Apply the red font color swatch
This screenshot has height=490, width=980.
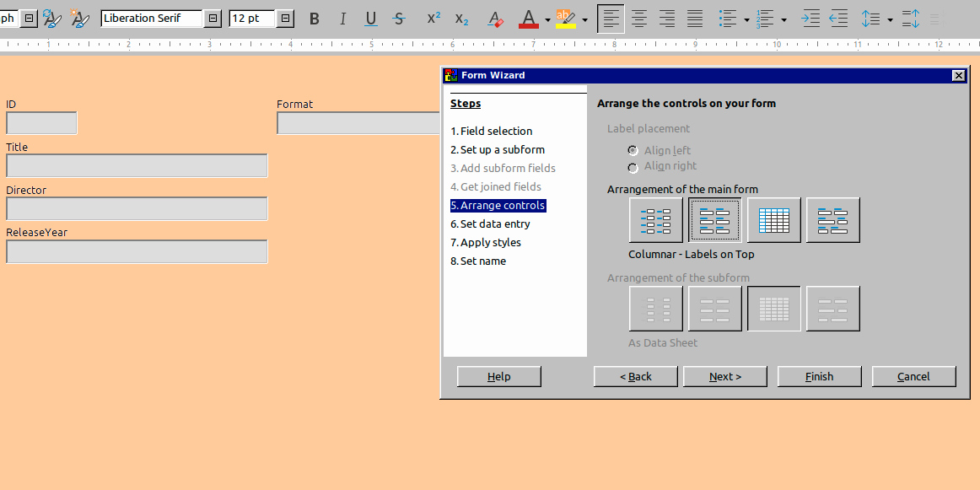(x=529, y=19)
